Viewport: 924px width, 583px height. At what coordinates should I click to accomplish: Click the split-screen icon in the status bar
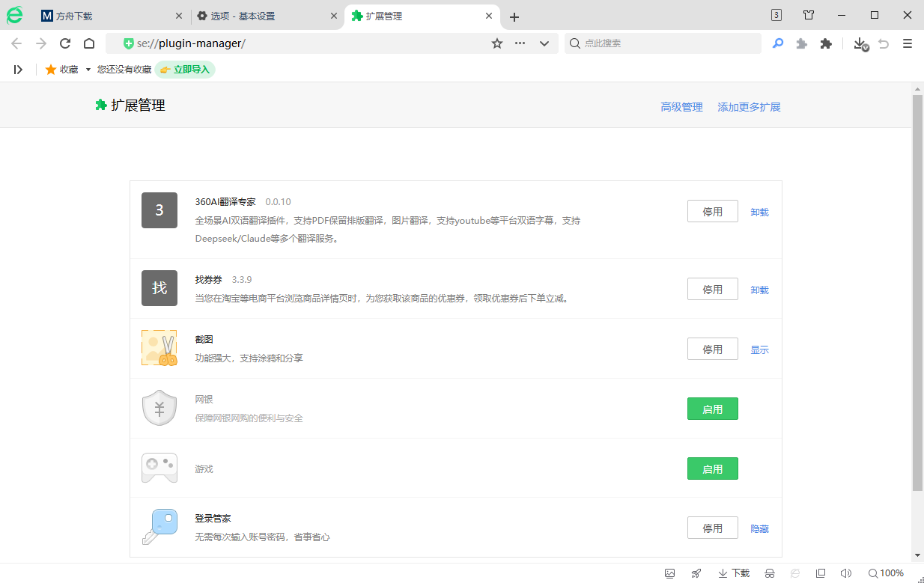pyautogui.click(x=821, y=573)
